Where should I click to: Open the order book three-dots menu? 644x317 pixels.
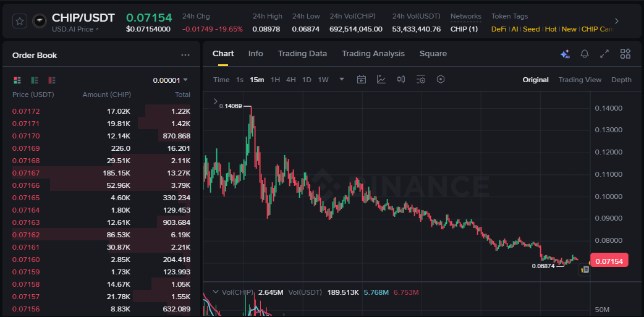[x=185, y=56]
